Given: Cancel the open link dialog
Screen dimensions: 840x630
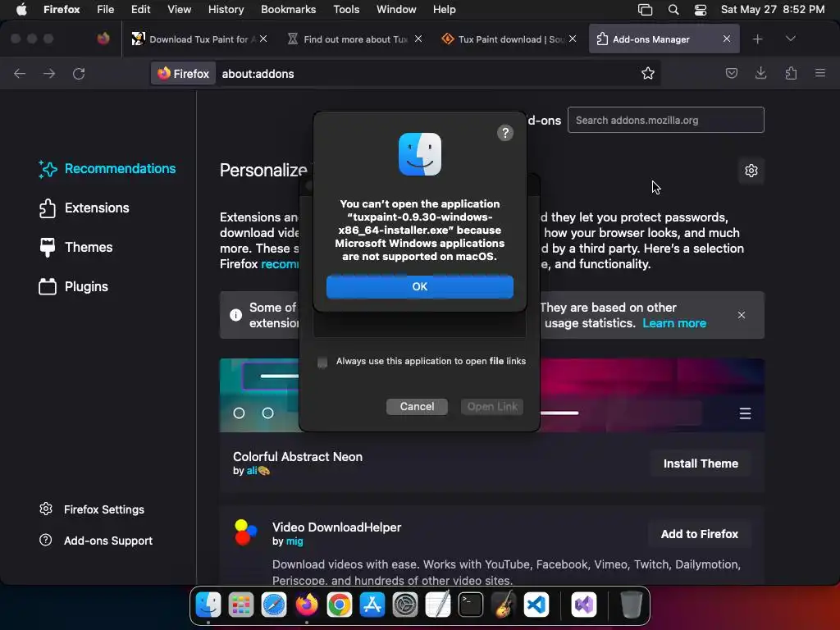Looking at the screenshot, I should (x=417, y=407).
